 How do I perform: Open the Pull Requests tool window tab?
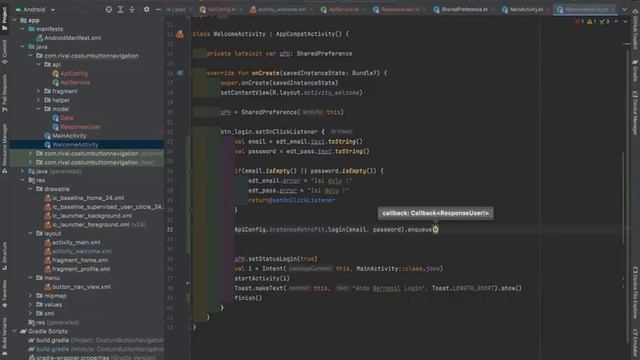[4, 93]
